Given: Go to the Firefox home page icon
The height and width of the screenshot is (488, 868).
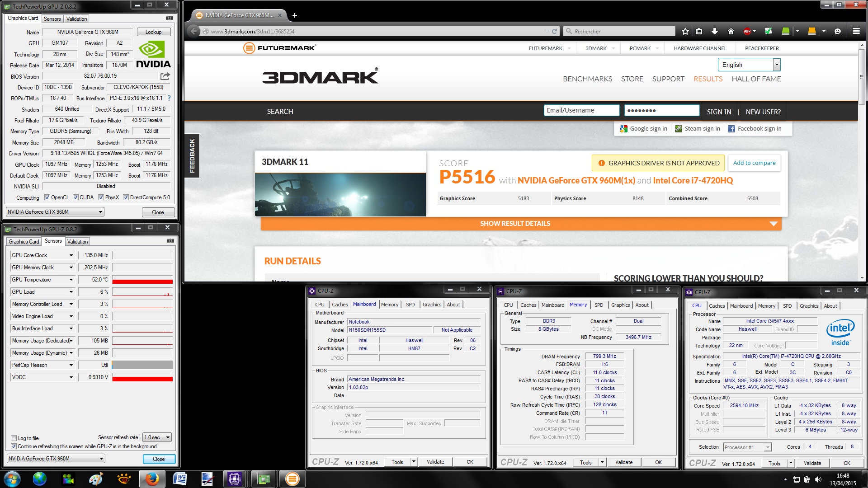Looking at the screenshot, I should (x=731, y=31).
